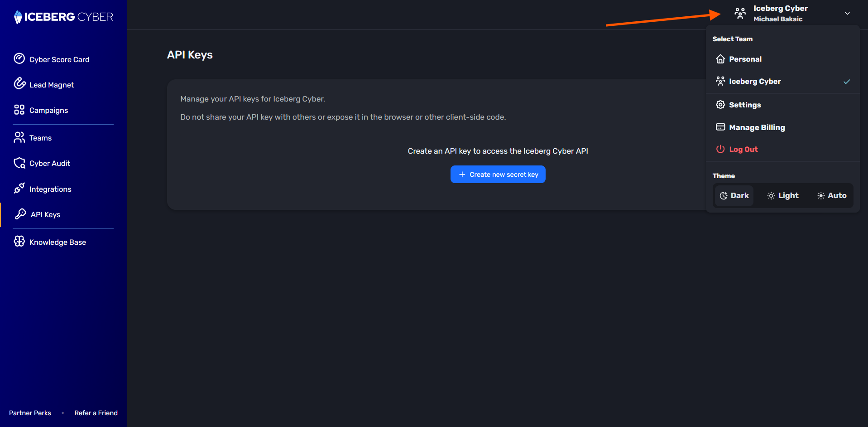Screen dimensions: 868x427
Task: Go to Campaigns
Action: pos(49,110)
